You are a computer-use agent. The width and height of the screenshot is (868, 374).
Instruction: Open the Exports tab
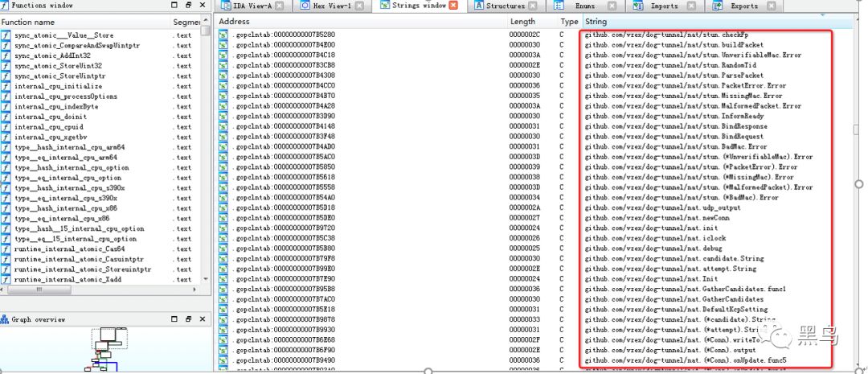tap(744, 6)
